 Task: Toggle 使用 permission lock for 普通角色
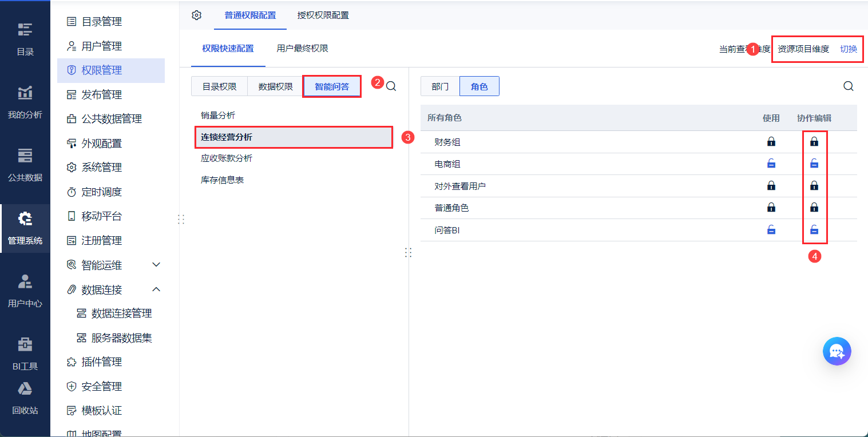771,208
